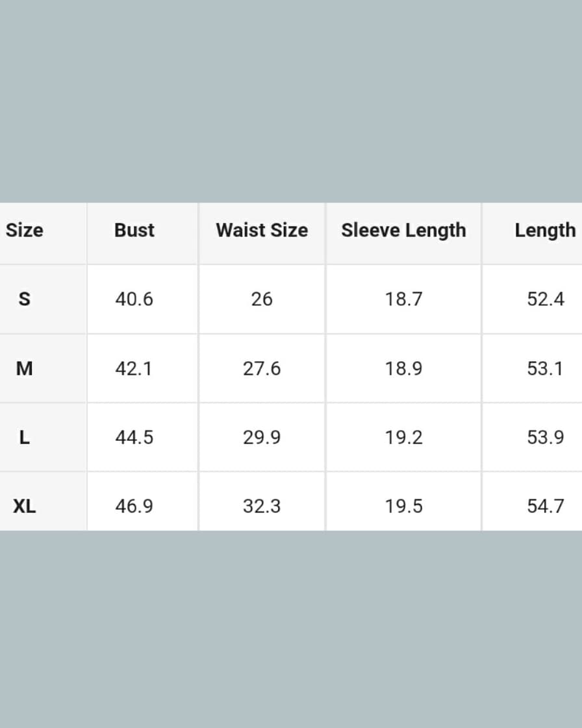The image size is (582, 728).
Task: Click the Length column header
Action: [545, 231]
